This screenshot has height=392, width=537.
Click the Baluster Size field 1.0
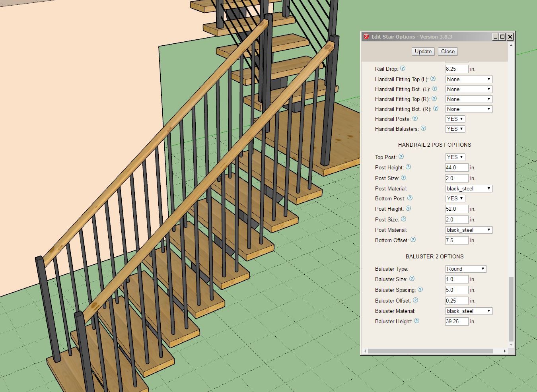(457, 279)
